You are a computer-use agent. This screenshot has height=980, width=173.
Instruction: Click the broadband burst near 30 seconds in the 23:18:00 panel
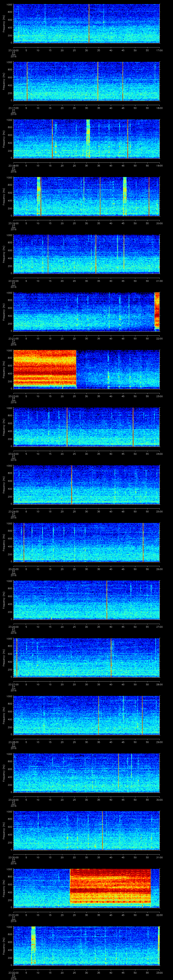click(88, 139)
